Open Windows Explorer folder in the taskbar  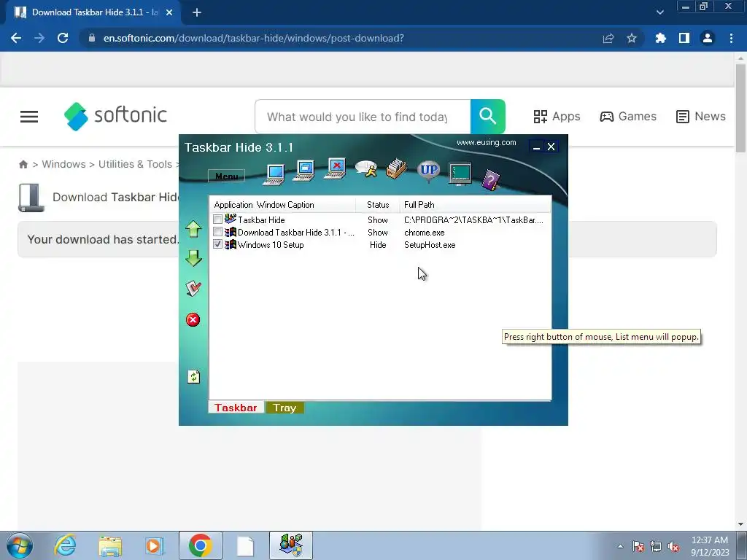(x=110, y=545)
